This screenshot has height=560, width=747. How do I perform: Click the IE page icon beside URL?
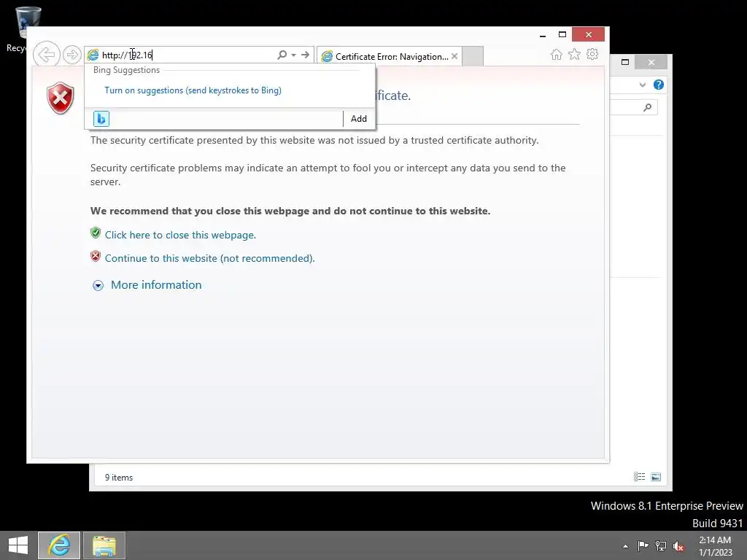(x=93, y=55)
